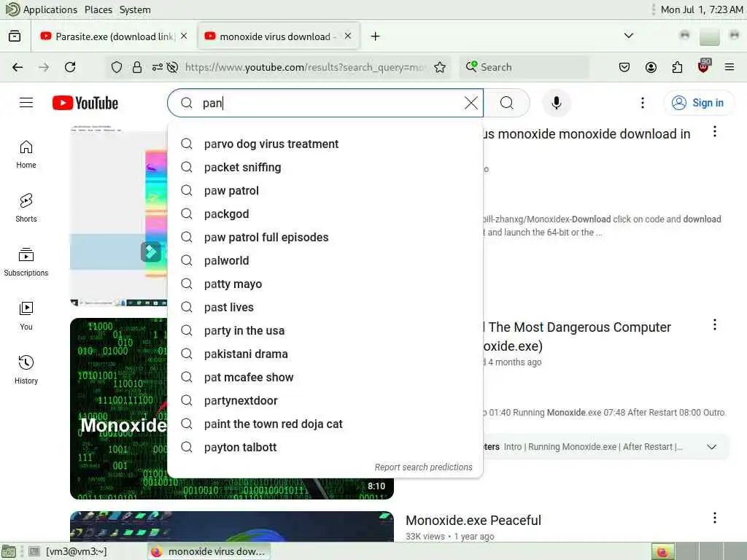Open Subscriptions from the sidebar
This screenshot has height=560, width=747.
point(26,262)
